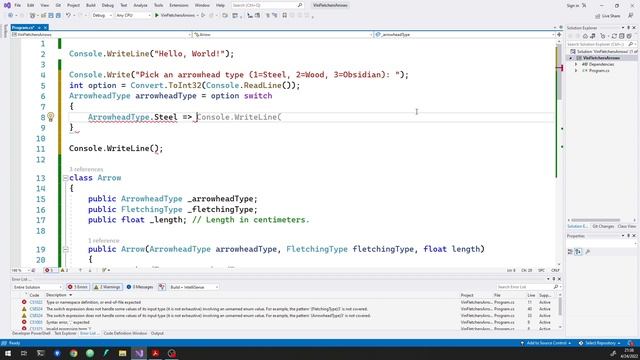Open the Entire Solution scope dropdown
This screenshot has height=360, width=640.
[37, 287]
